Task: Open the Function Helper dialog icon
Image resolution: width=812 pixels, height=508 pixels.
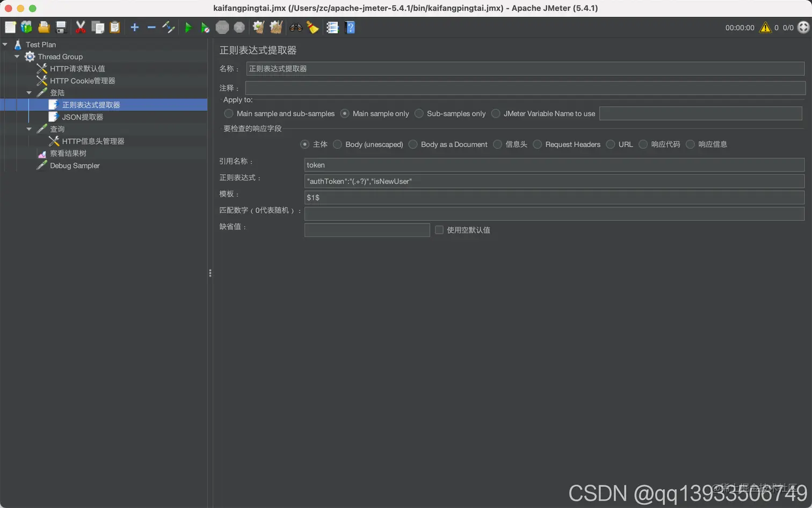Action: [332, 27]
